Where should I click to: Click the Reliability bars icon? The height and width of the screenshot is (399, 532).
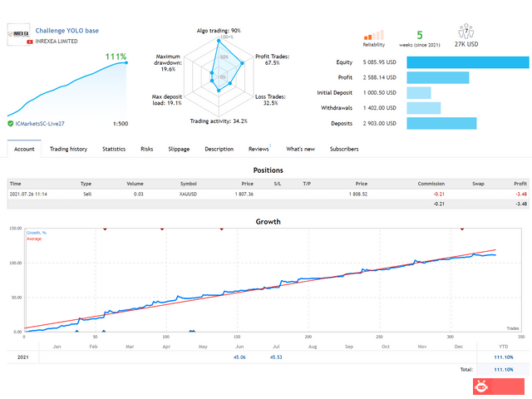click(x=373, y=35)
